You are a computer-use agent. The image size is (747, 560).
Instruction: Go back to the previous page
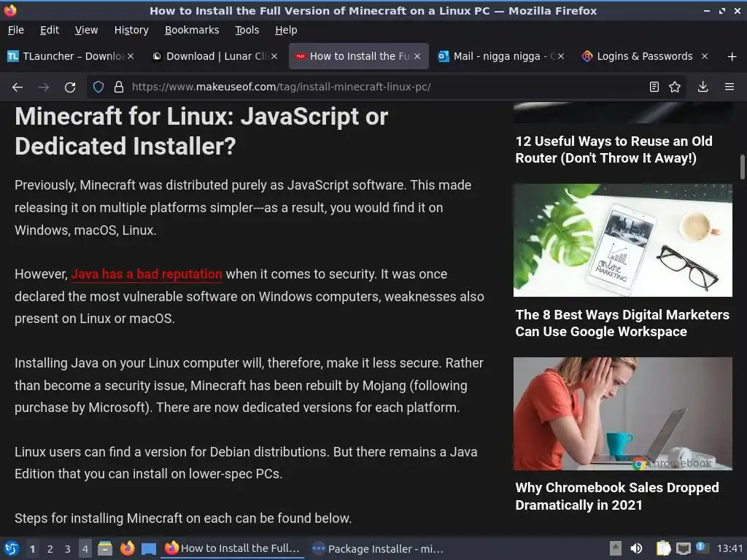pos(18,87)
